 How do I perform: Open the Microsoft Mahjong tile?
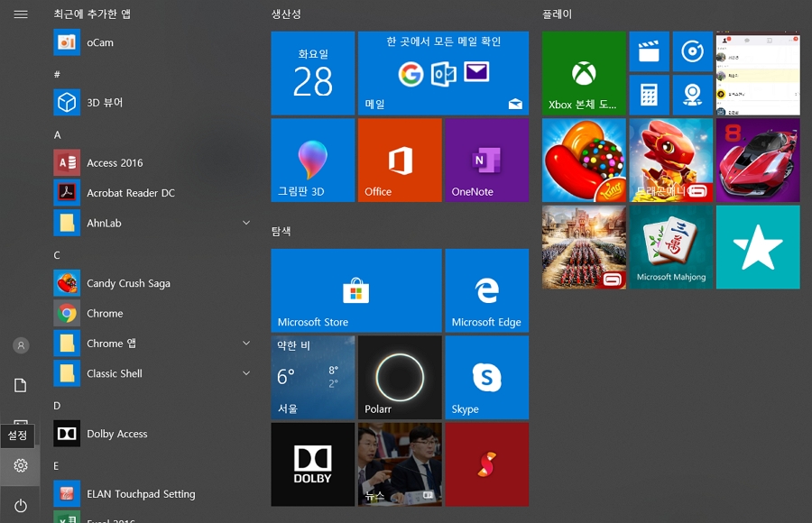(671, 247)
